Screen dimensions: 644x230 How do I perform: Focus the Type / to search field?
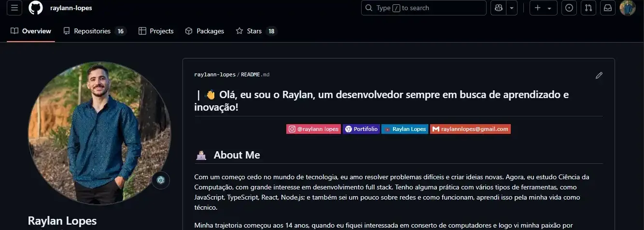(424, 8)
